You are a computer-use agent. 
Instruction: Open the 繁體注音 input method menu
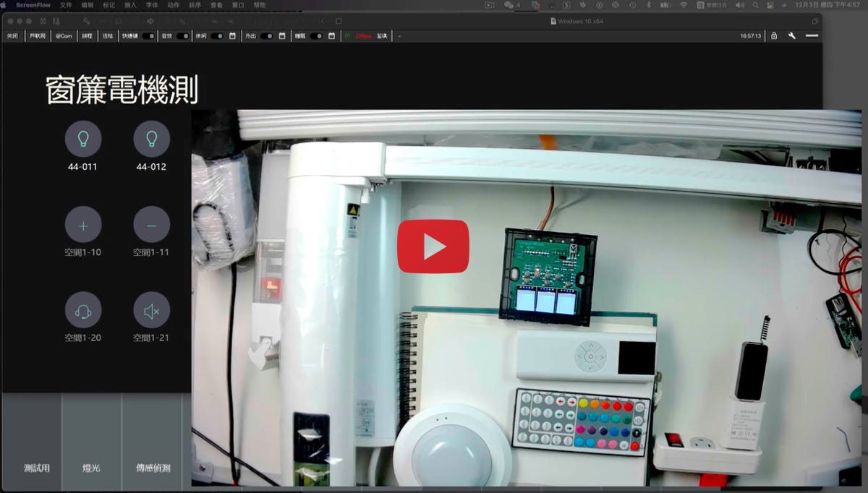(x=711, y=4)
